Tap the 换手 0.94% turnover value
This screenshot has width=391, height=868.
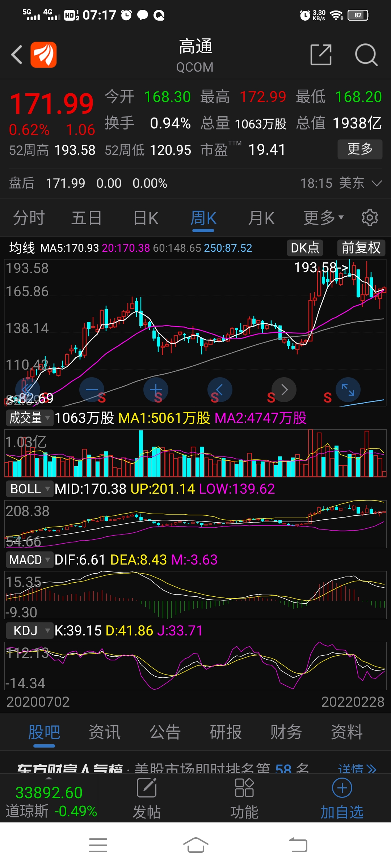148,123
